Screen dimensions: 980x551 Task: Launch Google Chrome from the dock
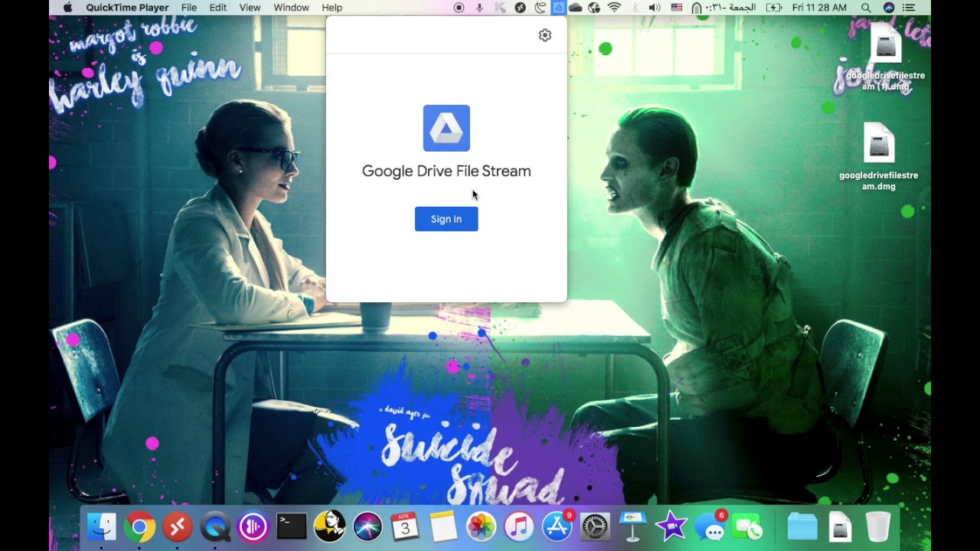(140, 527)
